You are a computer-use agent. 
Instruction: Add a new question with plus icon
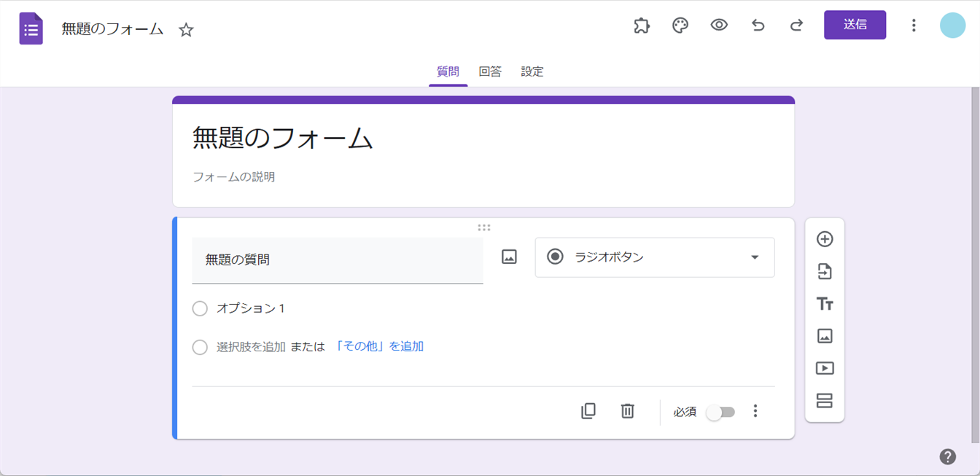click(x=824, y=239)
